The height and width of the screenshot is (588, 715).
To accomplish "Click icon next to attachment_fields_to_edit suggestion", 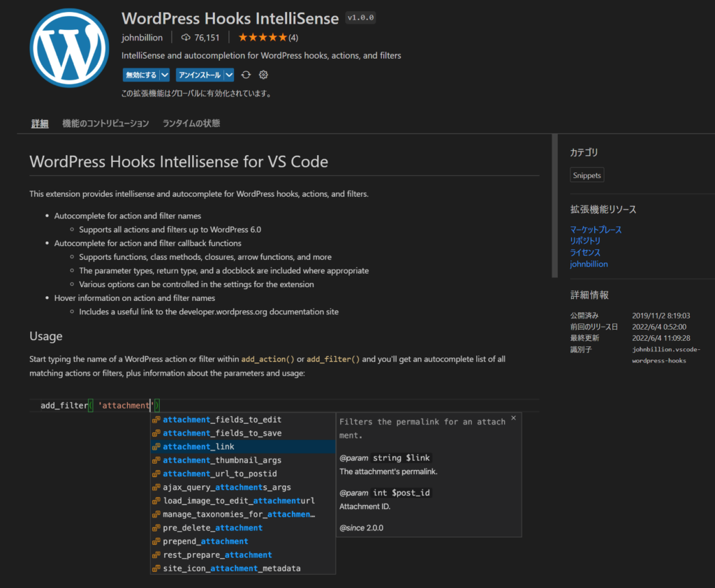I will tap(156, 420).
